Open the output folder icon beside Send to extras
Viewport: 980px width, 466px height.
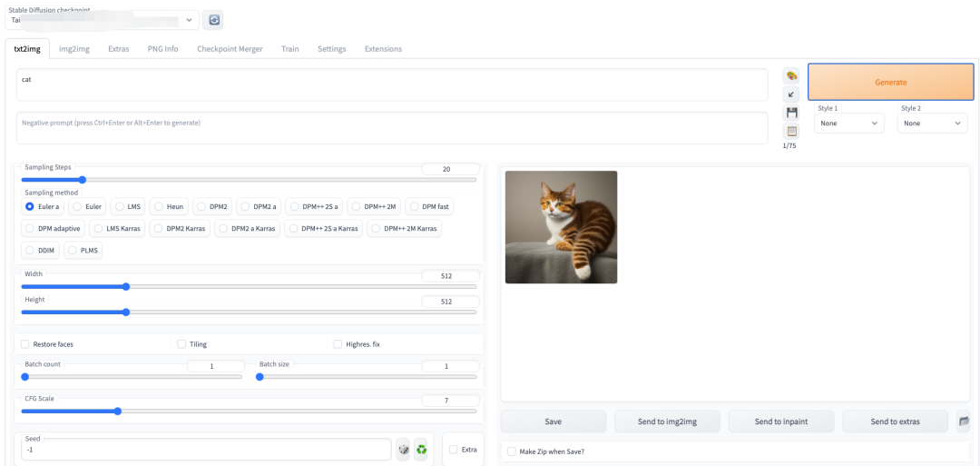(x=964, y=421)
